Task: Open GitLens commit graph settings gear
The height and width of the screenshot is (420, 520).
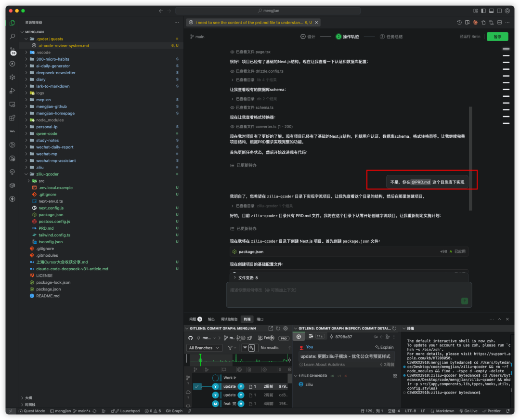Action: (285, 328)
